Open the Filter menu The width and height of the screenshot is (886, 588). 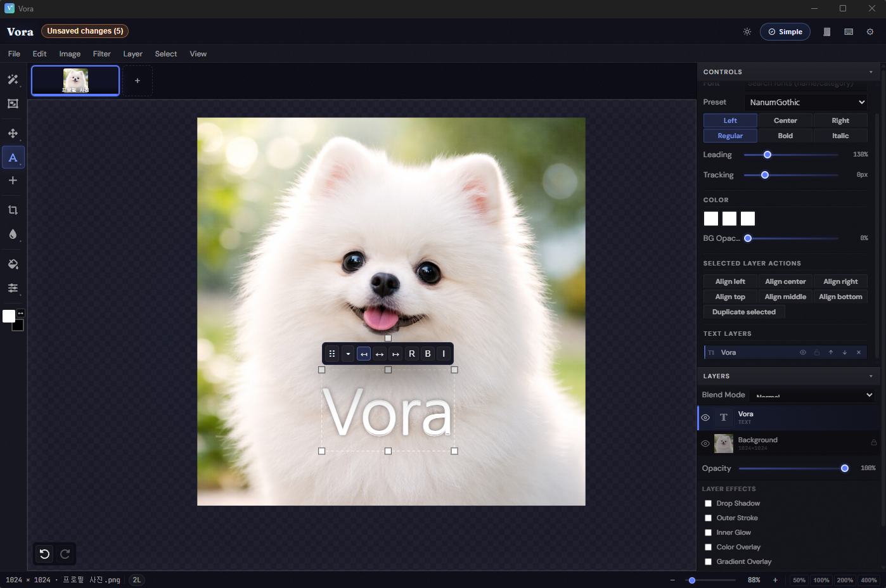[x=101, y=54]
